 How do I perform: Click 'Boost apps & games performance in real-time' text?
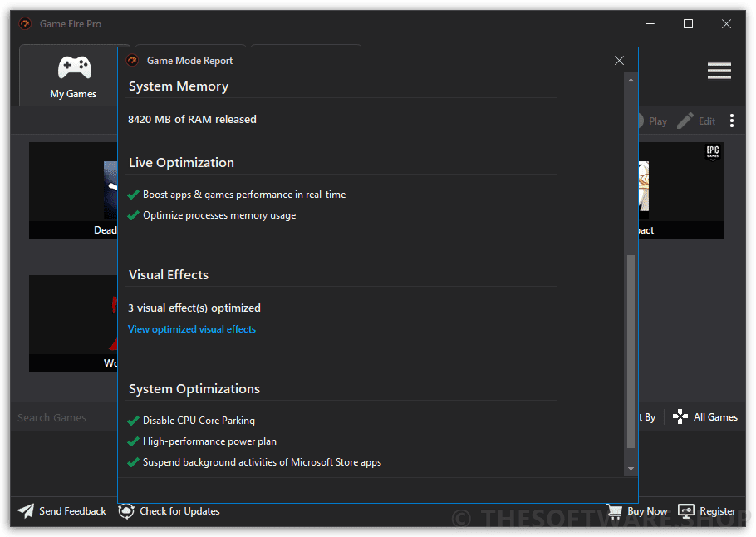[x=244, y=195]
